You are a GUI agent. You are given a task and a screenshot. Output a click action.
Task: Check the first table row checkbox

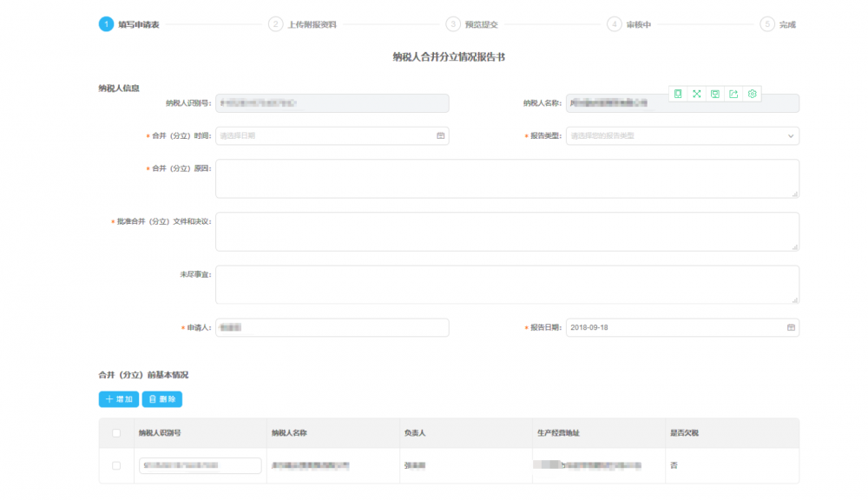[116, 466]
